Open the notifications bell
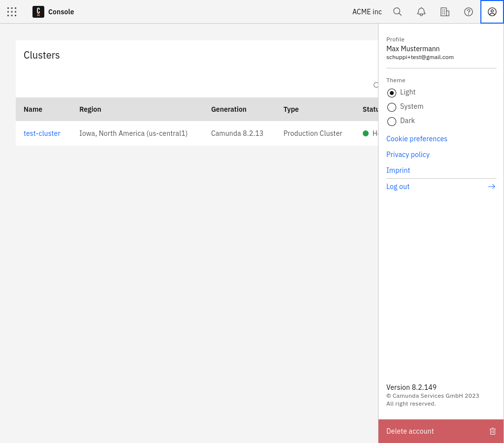Viewport: 504px width, 443px height. (x=421, y=12)
